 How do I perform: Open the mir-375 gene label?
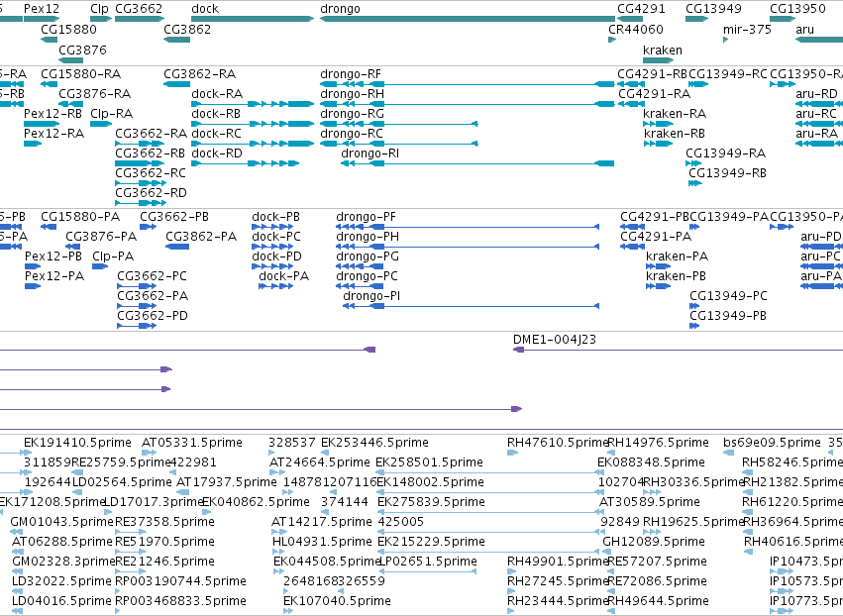pos(747,29)
